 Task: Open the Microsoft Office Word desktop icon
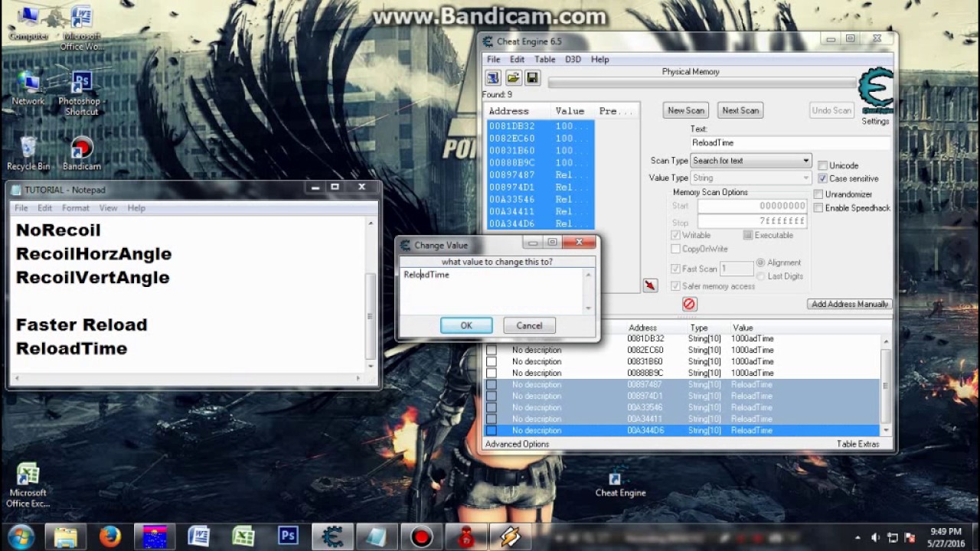tap(82, 28)
